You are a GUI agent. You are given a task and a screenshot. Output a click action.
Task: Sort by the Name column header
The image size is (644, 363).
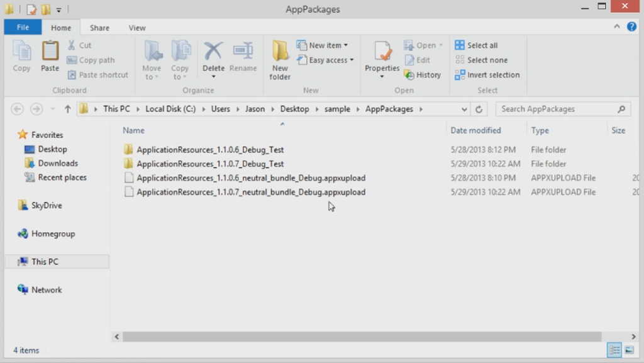click(133, 130)
